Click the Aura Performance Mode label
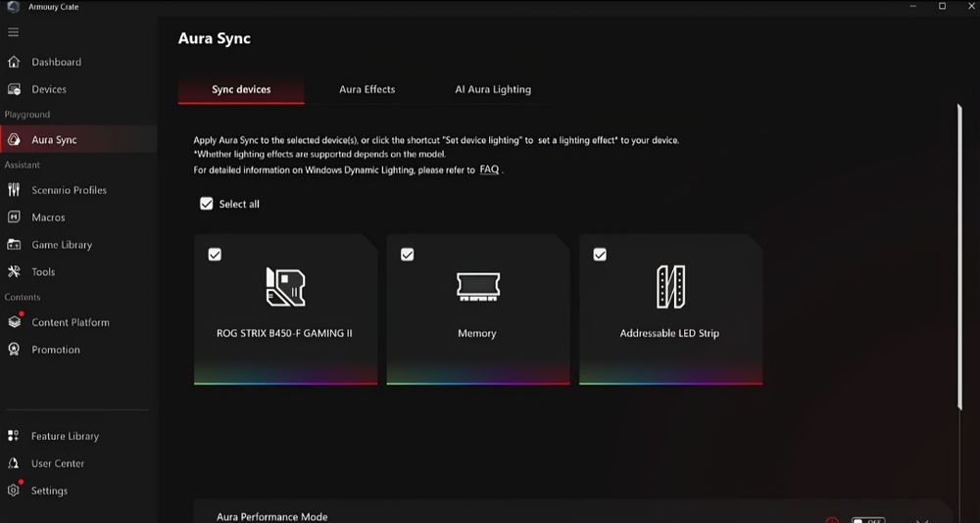 (x=271, y=517)
